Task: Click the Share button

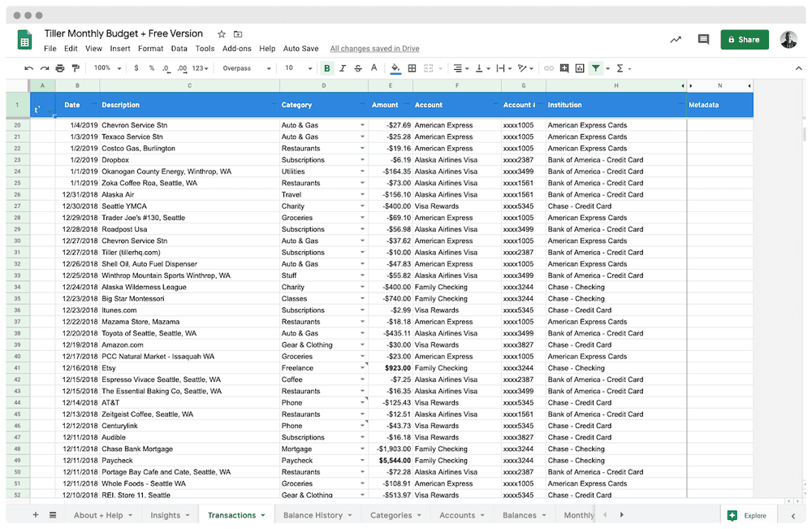Action: click(x=744, y=40)
